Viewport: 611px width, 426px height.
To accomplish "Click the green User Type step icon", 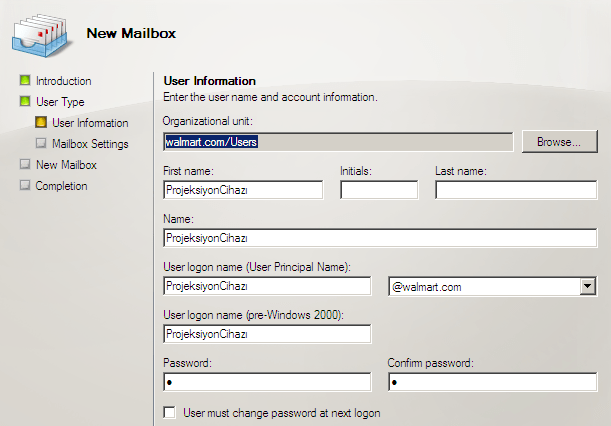I will pos(25,102).
